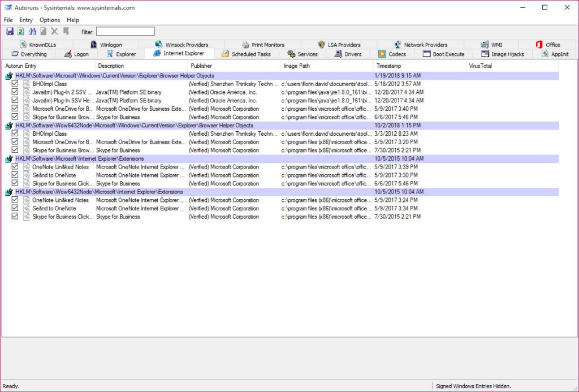
Task: Click the WMI tab icon
Action: [485, 44]
